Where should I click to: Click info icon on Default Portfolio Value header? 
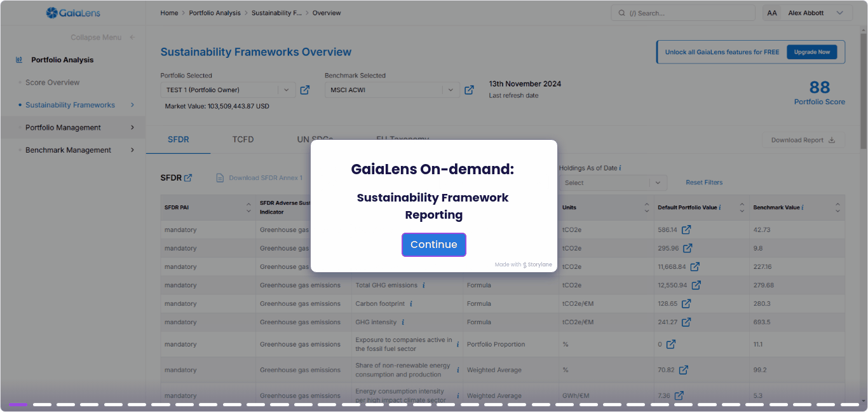click(719, 208)
